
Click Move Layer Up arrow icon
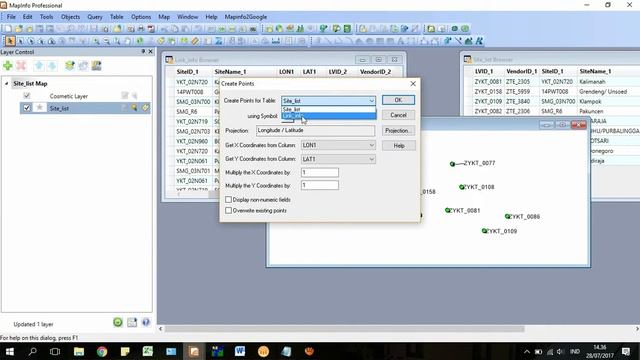coord(39,65)
